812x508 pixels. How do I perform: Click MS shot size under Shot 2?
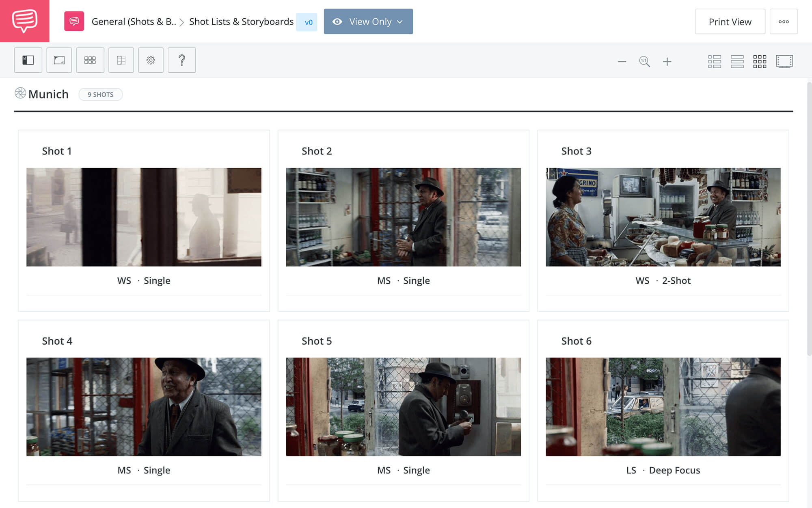coord(384,280)
